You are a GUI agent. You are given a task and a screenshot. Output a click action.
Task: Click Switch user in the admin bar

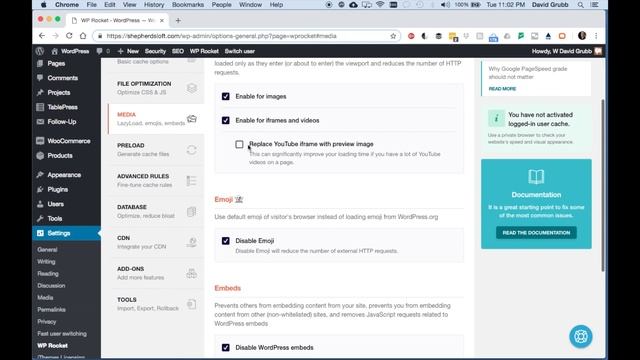(240, 51)
